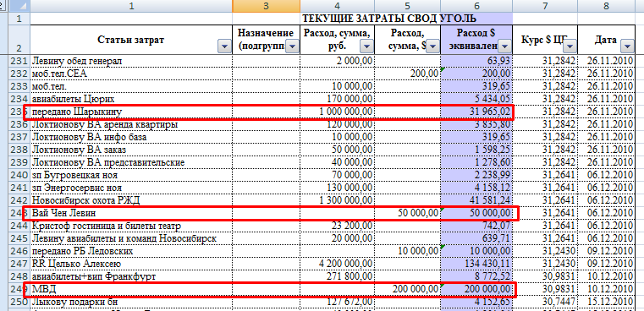Select highlighted column header 3
This screenshot has height=311, width=644.
tap(266, 6)
